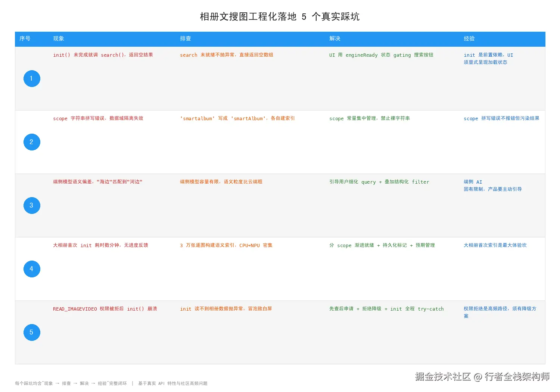The width and height of the screenshot is (560, 392).
Task: Click the 现象 column header
Action: [59, 38]
